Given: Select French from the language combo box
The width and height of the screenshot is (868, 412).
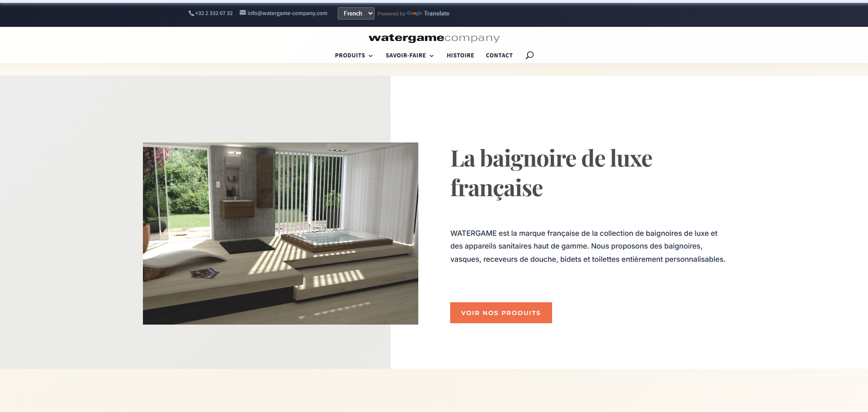Looking at the screenshot, I should [356, 13].
